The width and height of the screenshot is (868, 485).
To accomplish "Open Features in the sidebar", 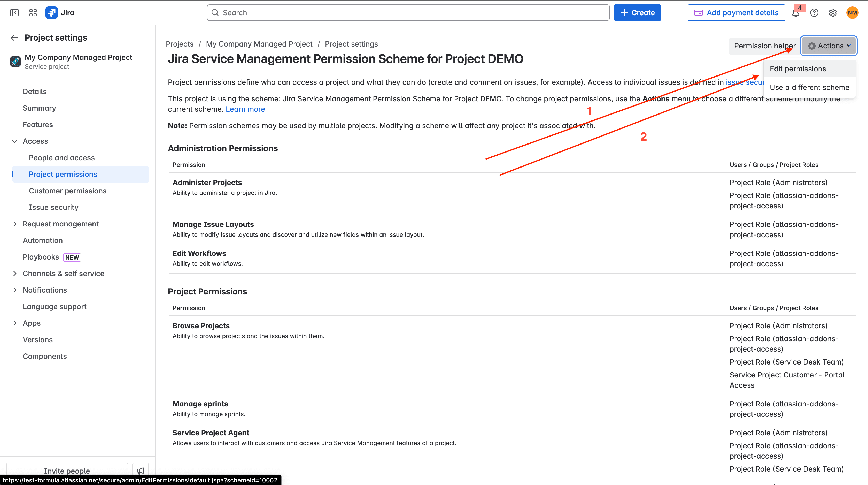I will pyautogui.click(x=38, y=124).
